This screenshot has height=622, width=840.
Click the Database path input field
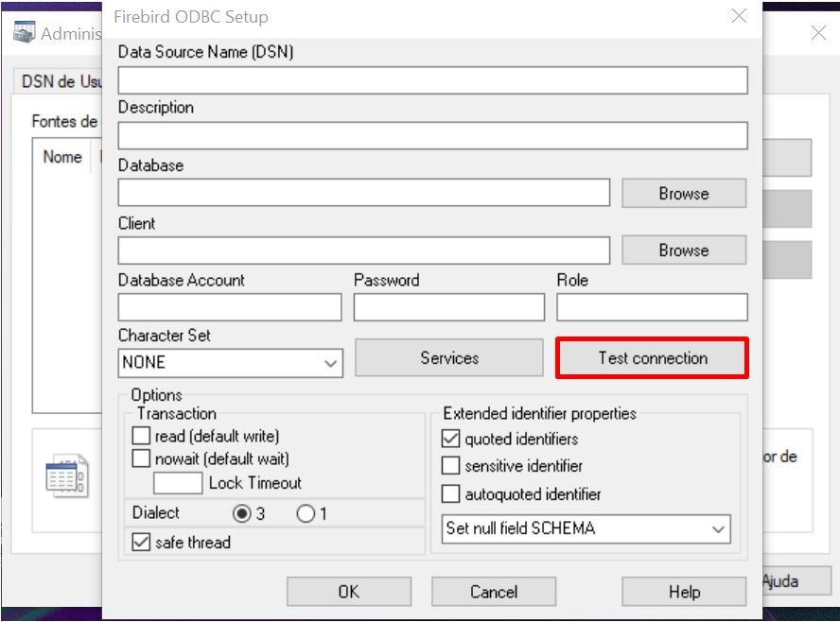(364, 192)
